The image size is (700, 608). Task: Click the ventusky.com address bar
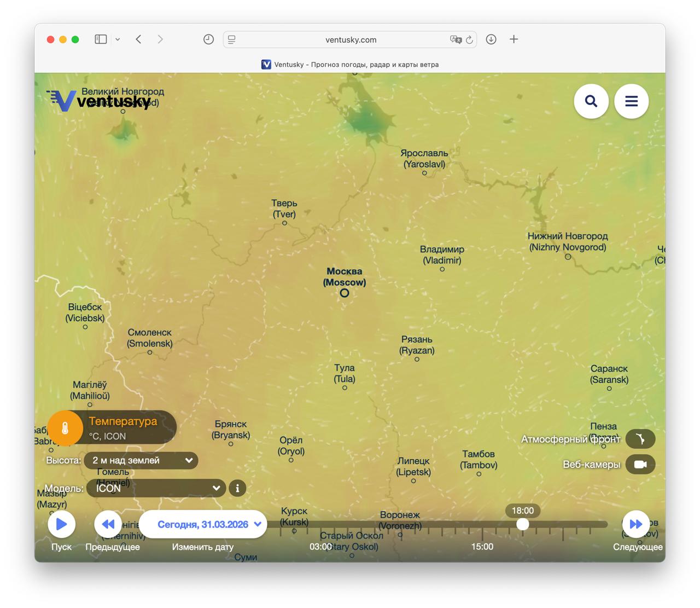tap(350, 39)
